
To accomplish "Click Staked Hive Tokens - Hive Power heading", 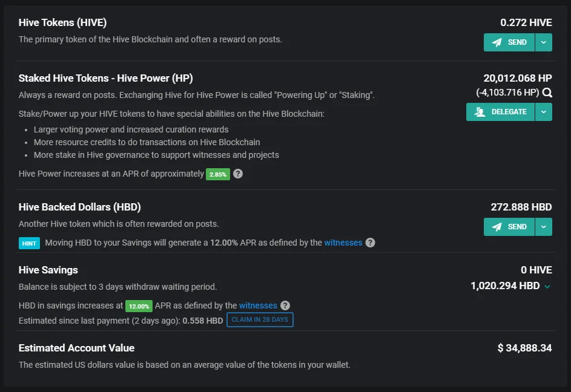I will pos(105,78).
